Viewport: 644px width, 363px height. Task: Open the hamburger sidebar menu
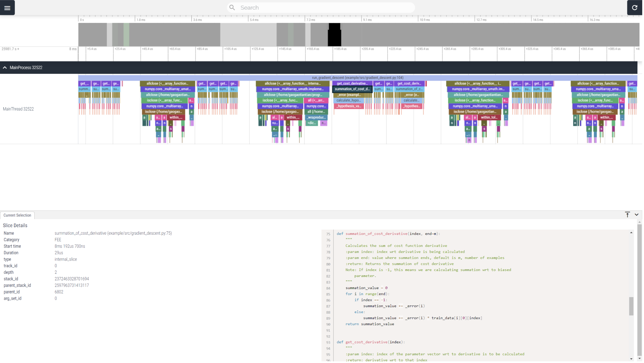(x=7, y=8)
